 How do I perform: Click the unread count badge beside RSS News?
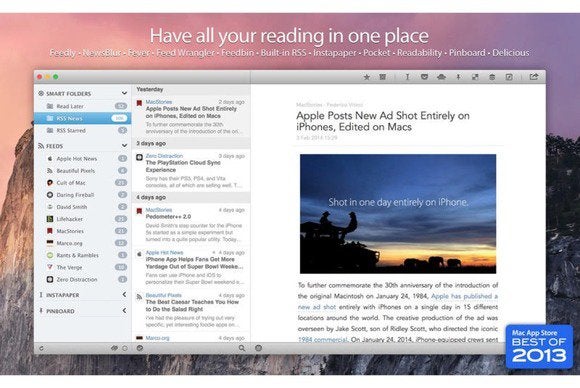[119, 118]
